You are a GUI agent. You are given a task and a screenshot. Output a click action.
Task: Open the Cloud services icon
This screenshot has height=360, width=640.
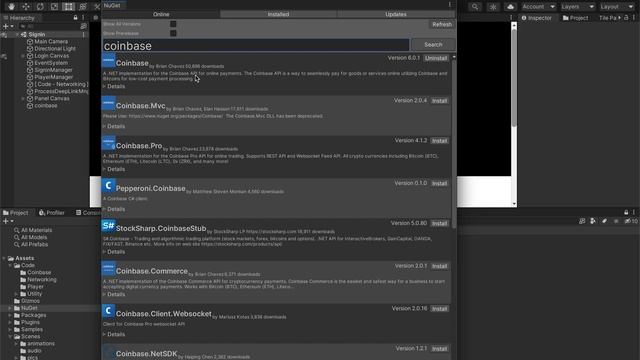pyautogui.click(x=510, y=7)
